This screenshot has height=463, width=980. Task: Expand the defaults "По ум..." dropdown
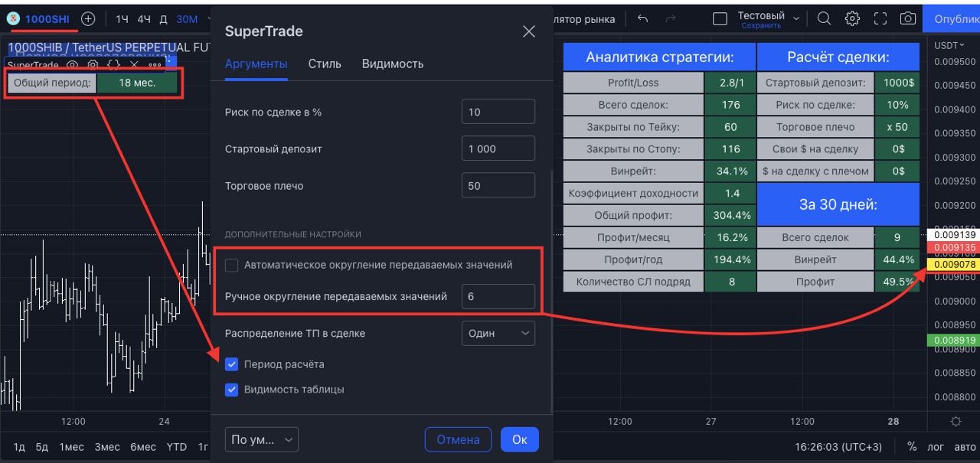(261, 439)
